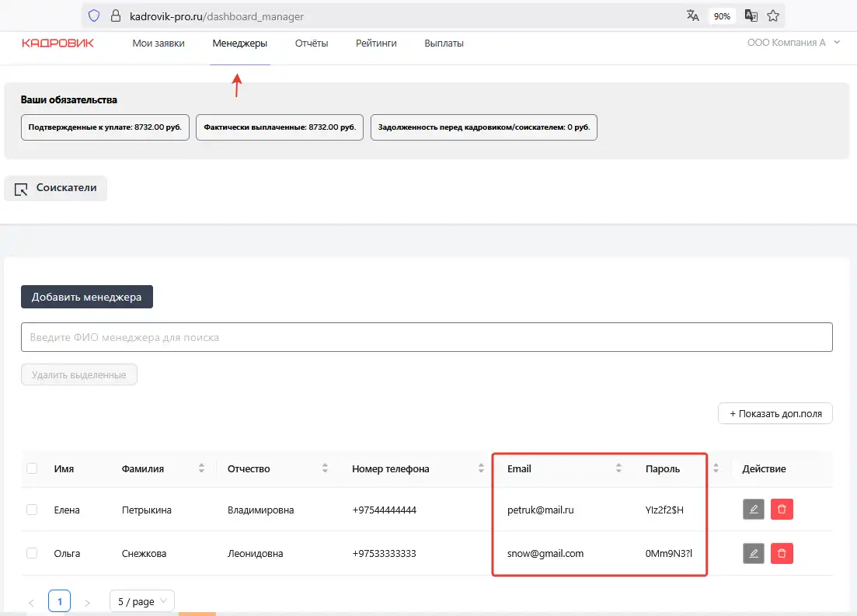The height and width of the screenshot is (616, 857).
Task: Select all managers with header checkbox
Action: point(32,468)
